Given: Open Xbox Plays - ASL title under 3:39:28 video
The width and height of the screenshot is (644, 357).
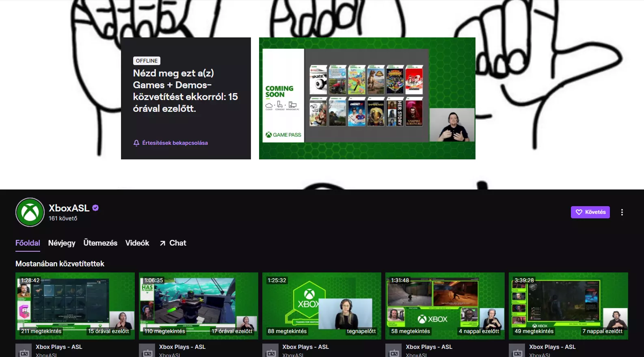Looking at the screenshot, I should tap(552, 347).
